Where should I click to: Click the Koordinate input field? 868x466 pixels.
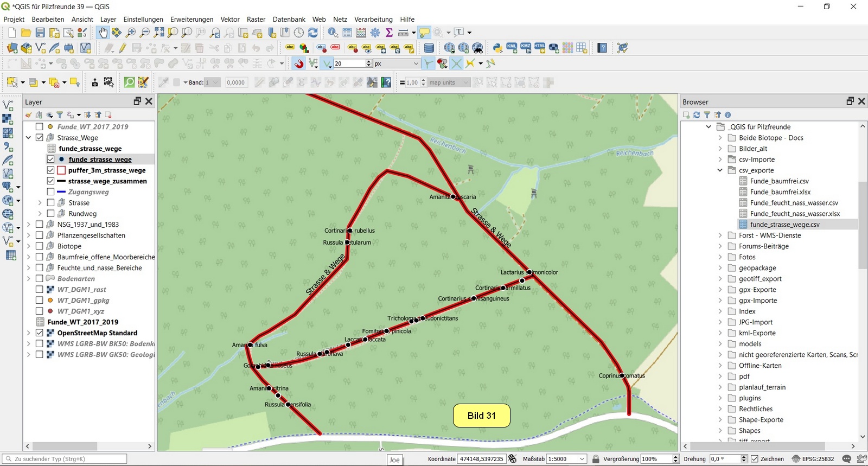tap(481, 459)
